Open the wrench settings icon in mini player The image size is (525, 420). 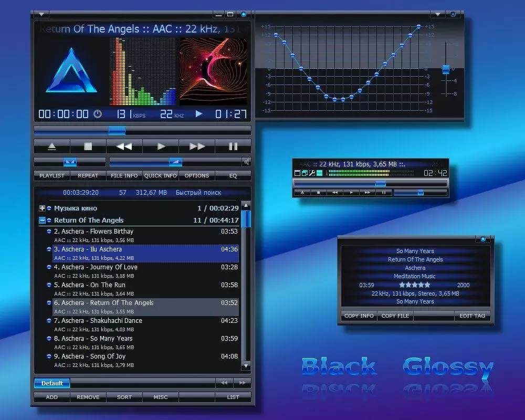coord(312,173)
